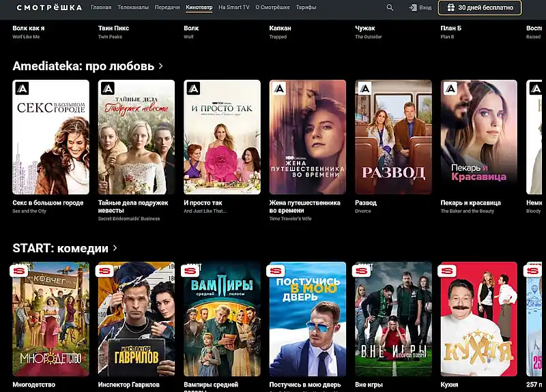Click Amediateka badge on И просто так poster
This screenshot has height=392, width=546.
[x=193, y=89]
